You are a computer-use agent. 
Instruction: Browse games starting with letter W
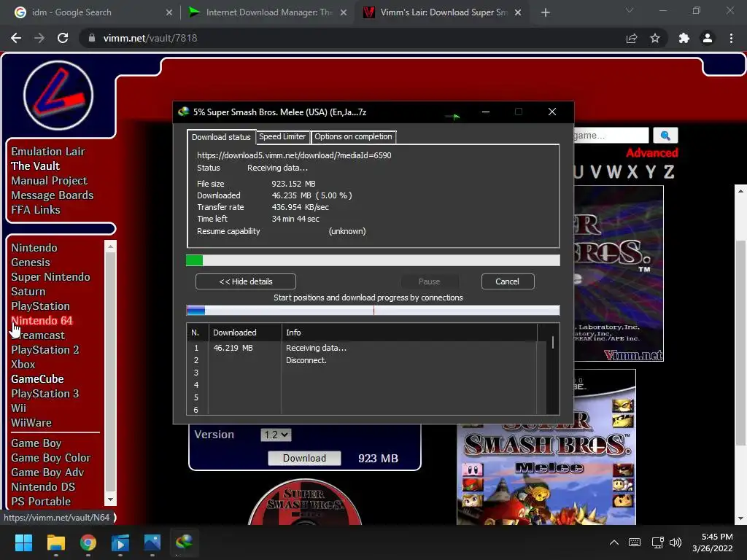614,172
